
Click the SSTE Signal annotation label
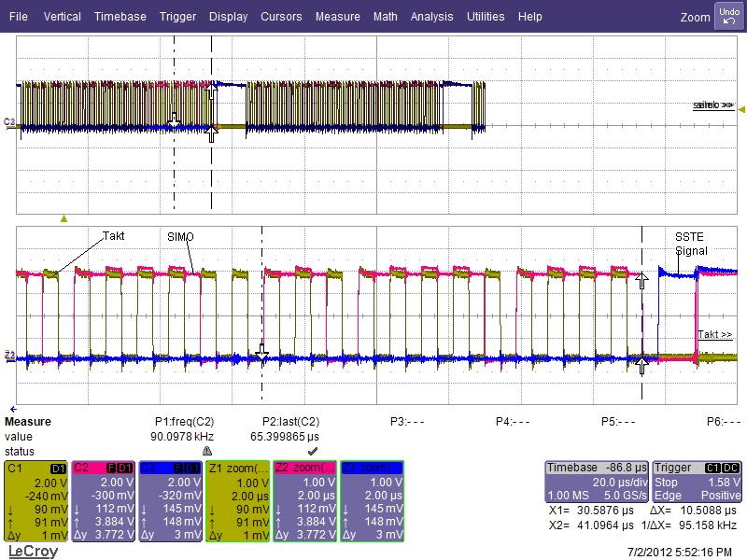click(691, 244)
